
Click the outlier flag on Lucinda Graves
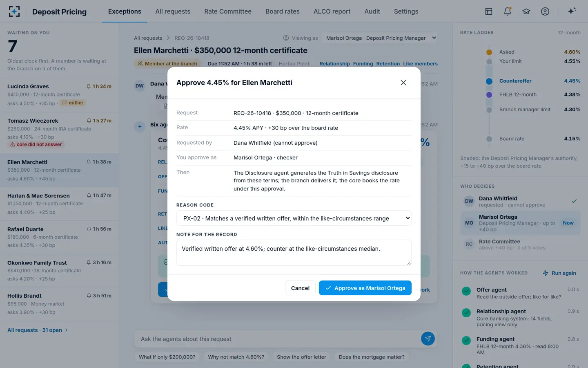[73, 103]
